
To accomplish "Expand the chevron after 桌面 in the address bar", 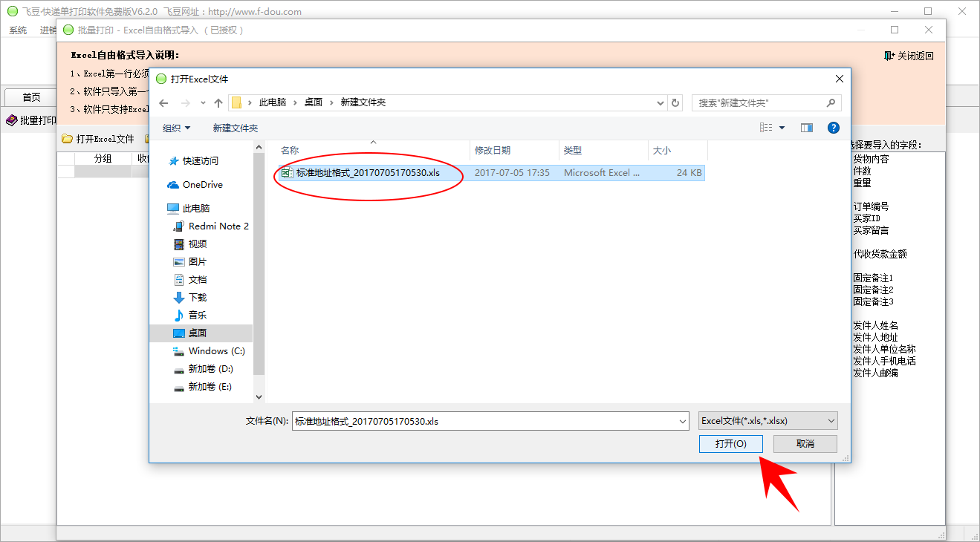I will click(x=332, y=102).
